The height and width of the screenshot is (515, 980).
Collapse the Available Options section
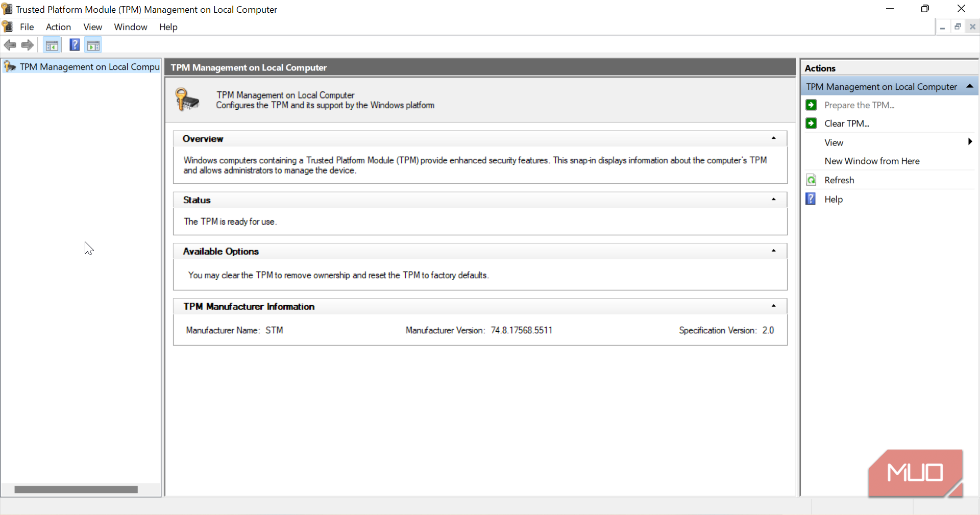[774, 251]
